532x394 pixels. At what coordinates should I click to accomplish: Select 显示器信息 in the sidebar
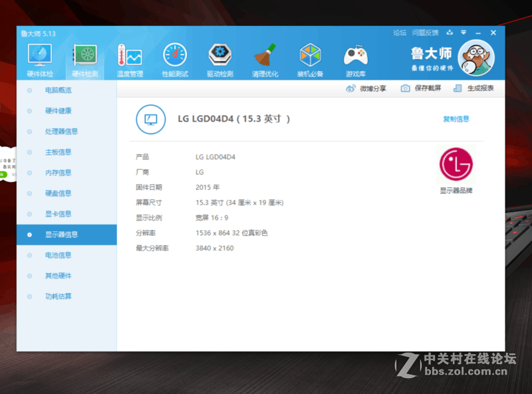pyautogui.click(x=66, y=235)
